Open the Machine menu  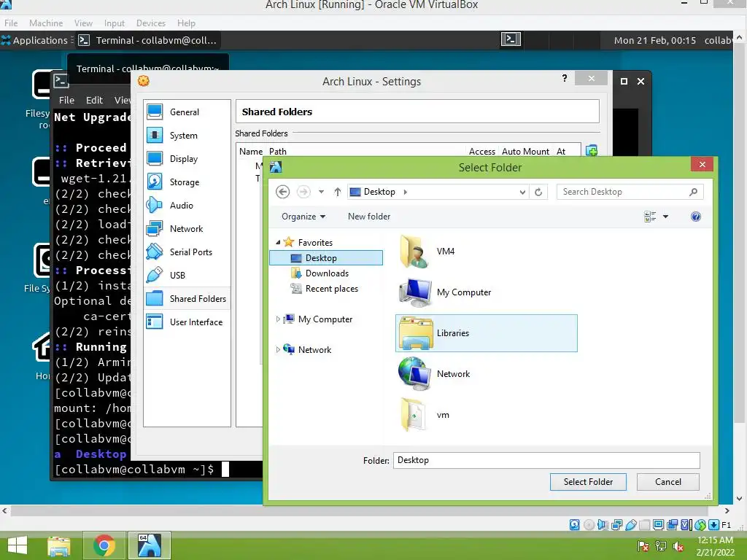46,23
